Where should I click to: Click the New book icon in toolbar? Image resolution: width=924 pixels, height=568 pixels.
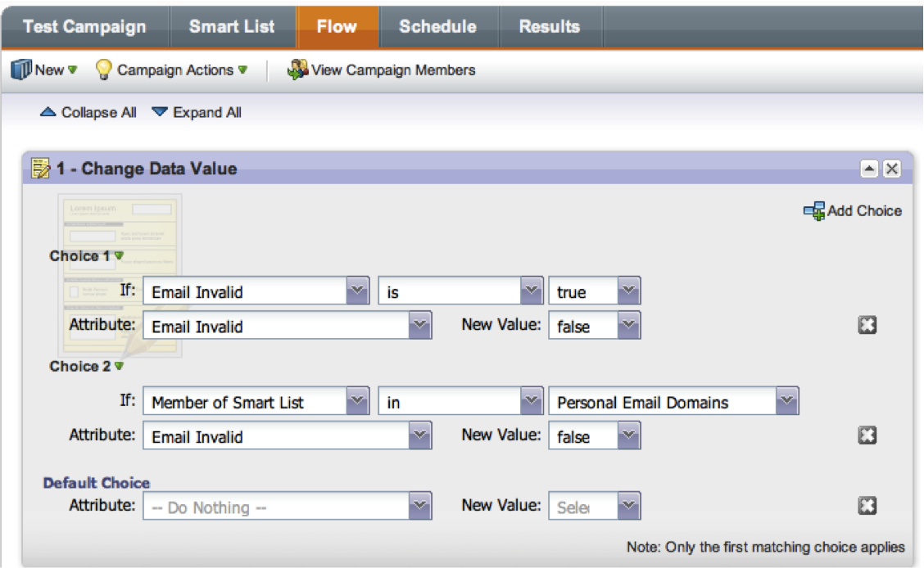21,70
